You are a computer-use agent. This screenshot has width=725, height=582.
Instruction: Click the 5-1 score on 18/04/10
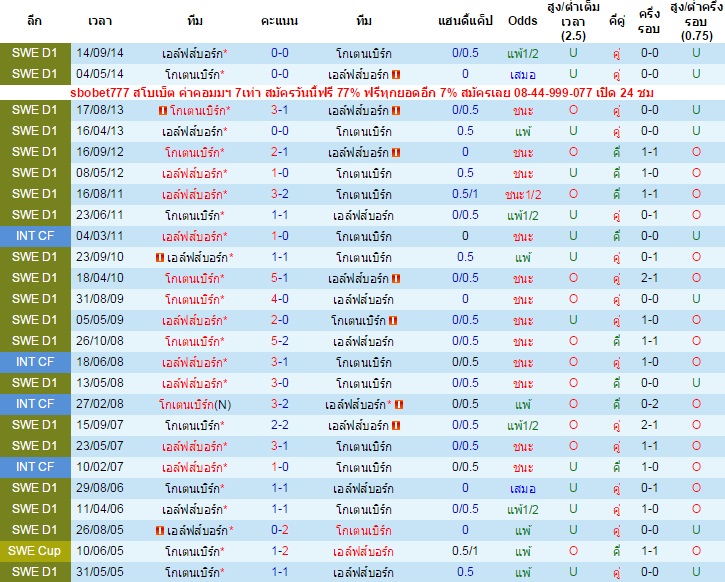[x=280, y=278]
